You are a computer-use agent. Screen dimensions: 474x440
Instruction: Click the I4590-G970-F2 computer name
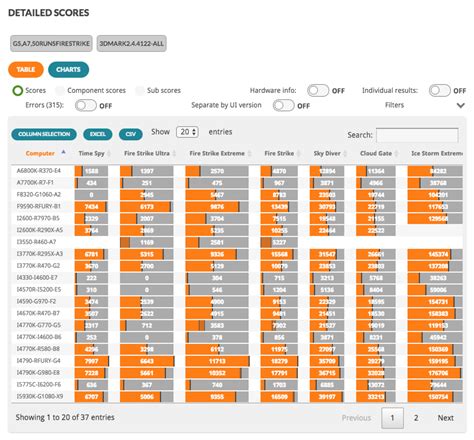coord(36,301)
